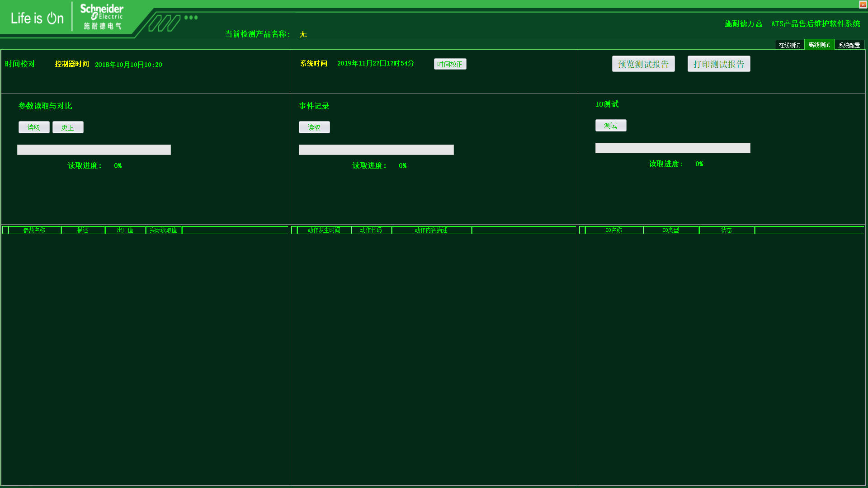Click the 参数名称 column header
This screenshot has height=488, width=868.
pos(34,230)
